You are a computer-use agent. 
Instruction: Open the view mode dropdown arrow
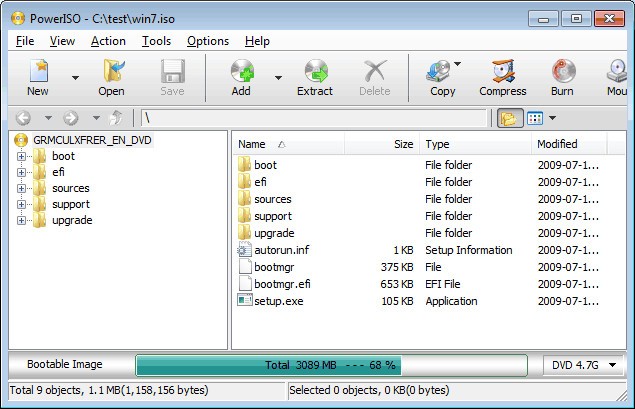click(x=553, y=118)
